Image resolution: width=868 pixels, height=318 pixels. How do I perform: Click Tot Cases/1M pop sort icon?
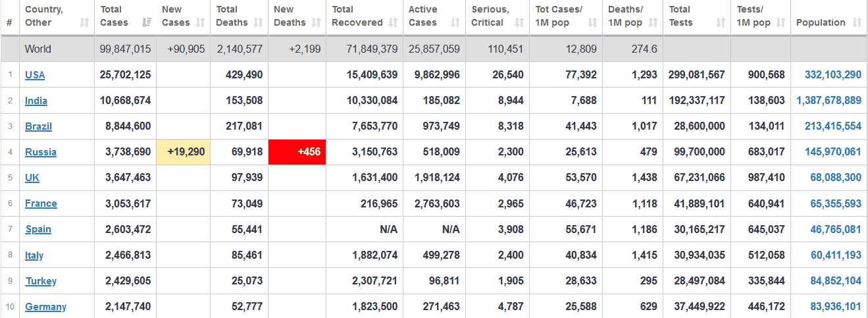click(x=592, y=23)
